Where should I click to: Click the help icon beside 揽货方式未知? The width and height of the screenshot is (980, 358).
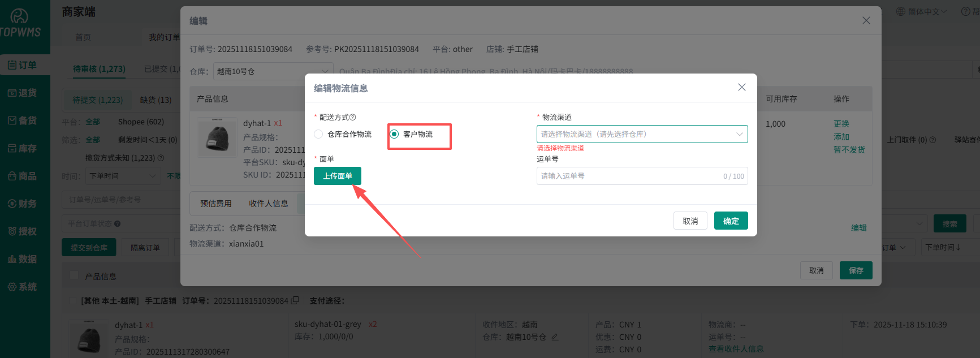(x=161, y=158)
